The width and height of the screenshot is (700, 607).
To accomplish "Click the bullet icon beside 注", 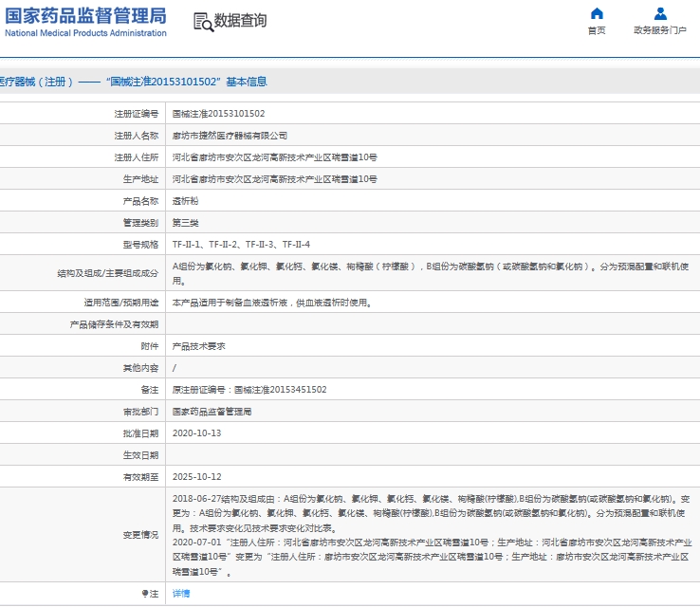I will tap(145, 593).
